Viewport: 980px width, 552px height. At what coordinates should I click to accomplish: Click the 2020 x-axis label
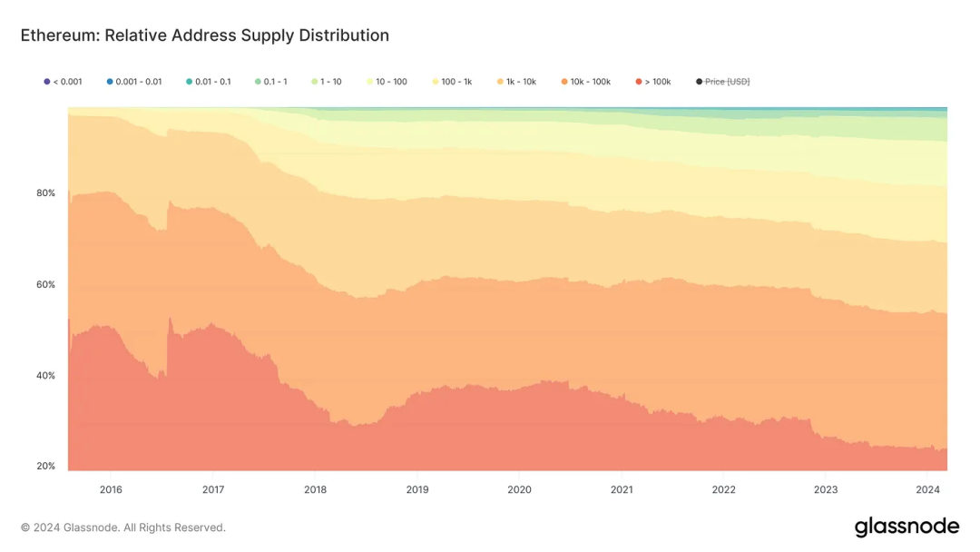click(x=519, y=489)
